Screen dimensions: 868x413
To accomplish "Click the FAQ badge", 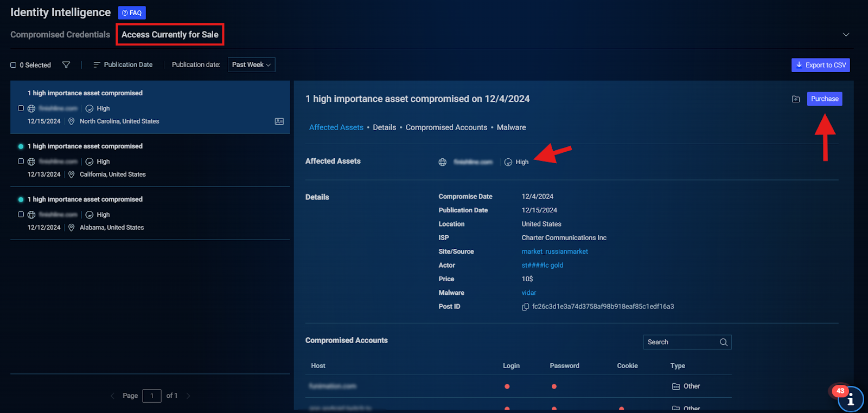I will pyautogui.click(x=132, y=13).
